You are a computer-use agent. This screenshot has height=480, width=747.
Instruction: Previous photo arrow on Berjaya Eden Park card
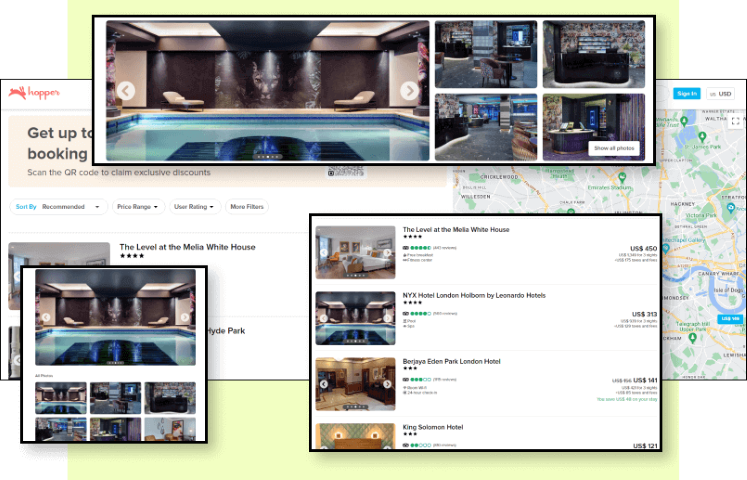[323, 384]
